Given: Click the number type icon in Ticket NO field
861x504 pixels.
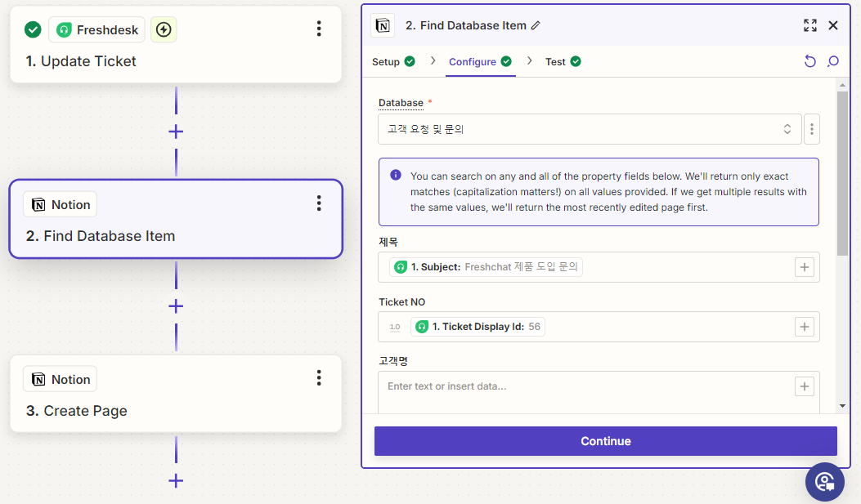Looking at the screenshot, I should tap(395, 327).
